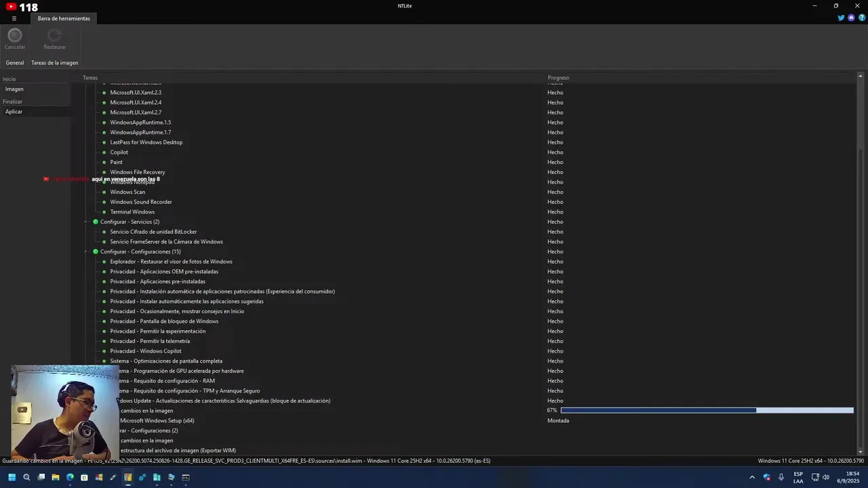Image resolution: width=868 pixels, height=488 pixels.
Task: Open Task View in taskbar
Action: point(41,477)
